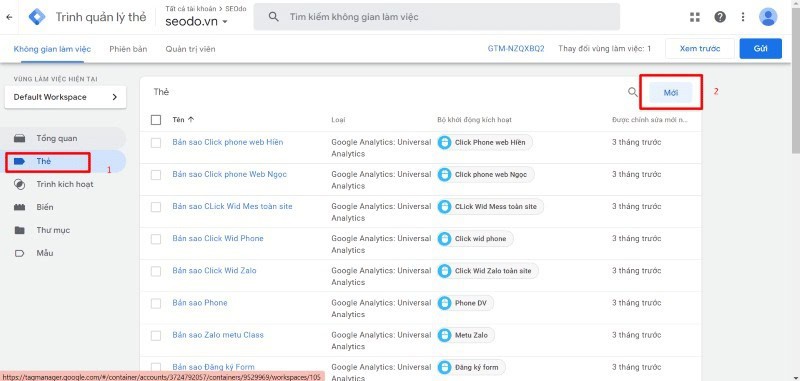
Task: Check the Bản sao Click Wid Phone row
Action: pos(156,239)
